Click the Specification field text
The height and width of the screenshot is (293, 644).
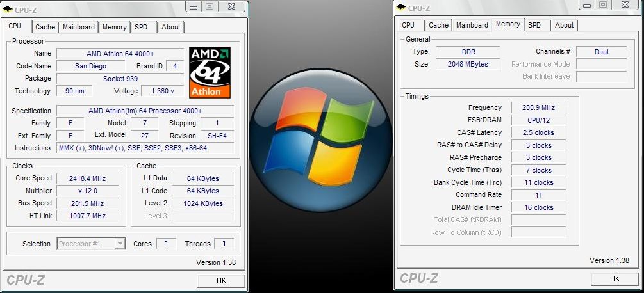[145, 111]
